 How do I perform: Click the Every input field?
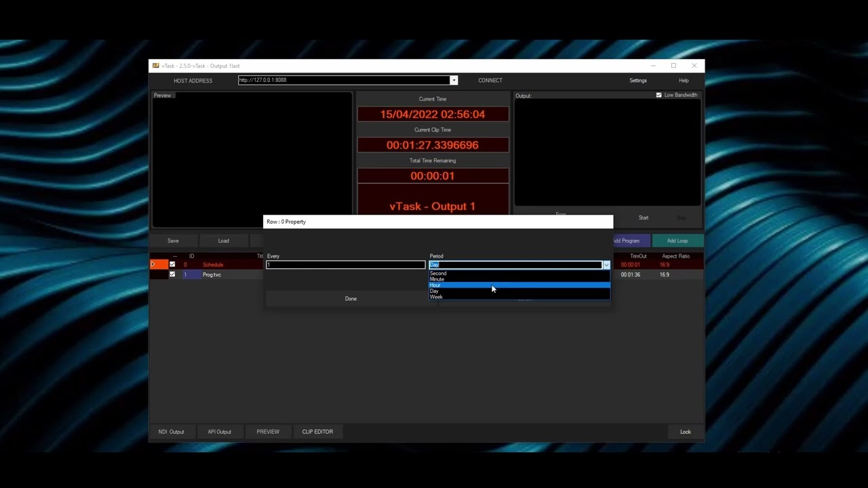[x=346, y=265]
